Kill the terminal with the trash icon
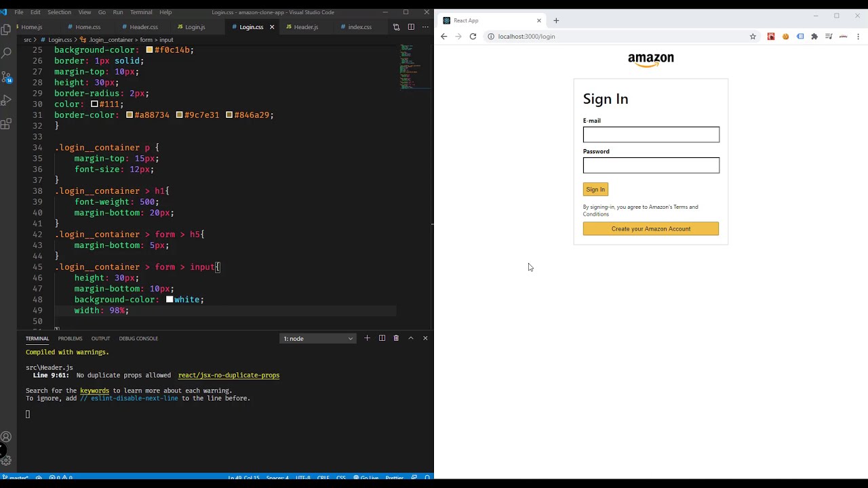The width and height of the screenshot is (868, 488). tap(396, 338)
